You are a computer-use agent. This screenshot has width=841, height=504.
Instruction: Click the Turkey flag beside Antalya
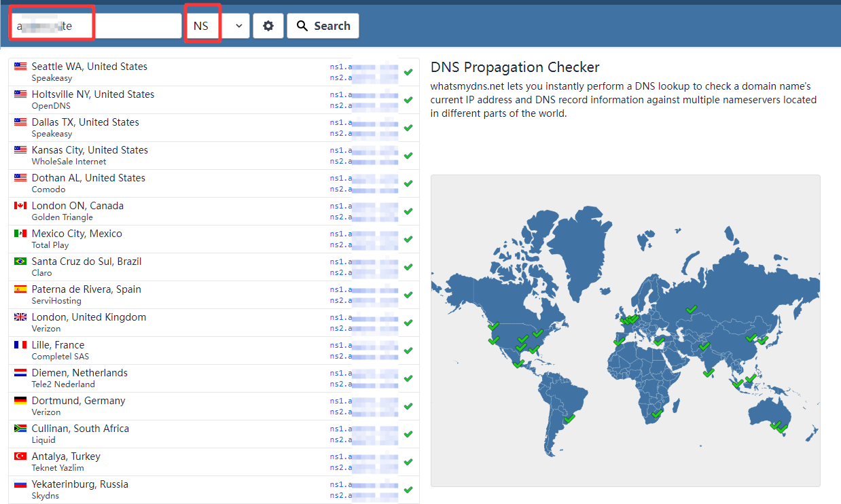[x=20, y=456]
